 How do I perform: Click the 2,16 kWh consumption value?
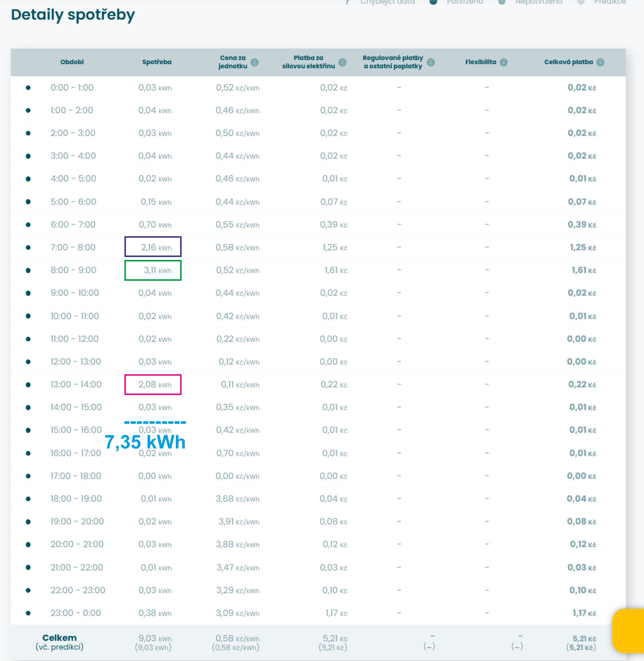156,247
